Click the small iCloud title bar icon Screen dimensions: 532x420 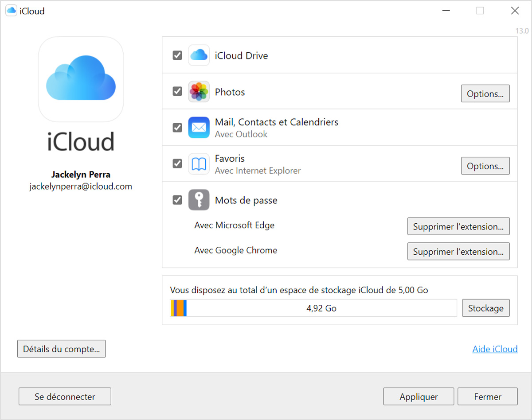[11, 11]
